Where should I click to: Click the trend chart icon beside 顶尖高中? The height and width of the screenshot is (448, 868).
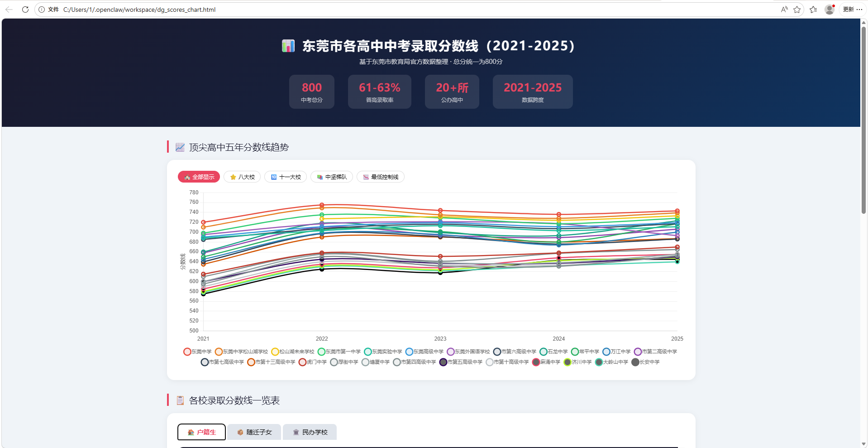click(x=180, y=147)
